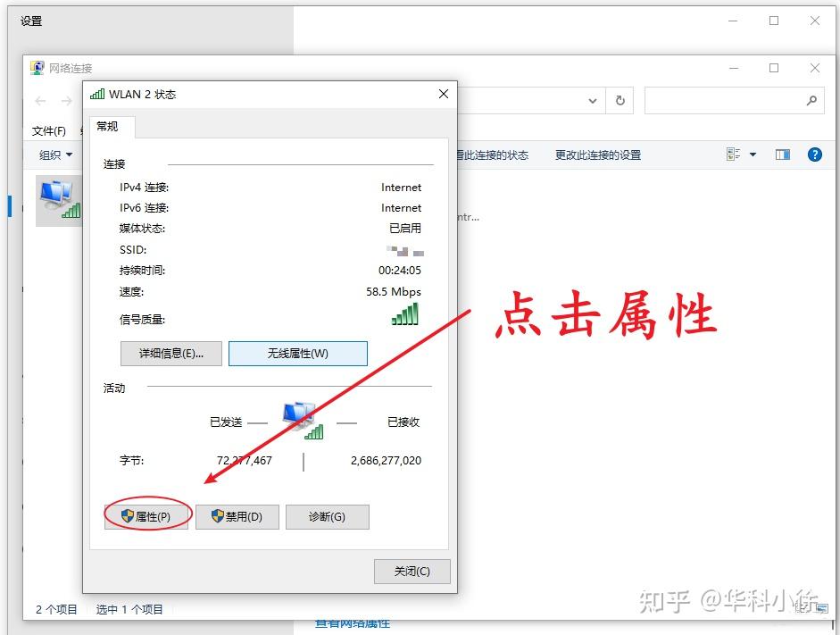
Task: Click the 属性(P) properties button
Action: pyautogui.click(x=146, y=516)
